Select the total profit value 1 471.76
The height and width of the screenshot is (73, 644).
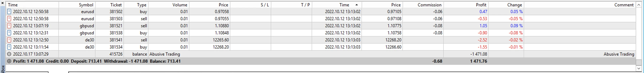point(478,61)
